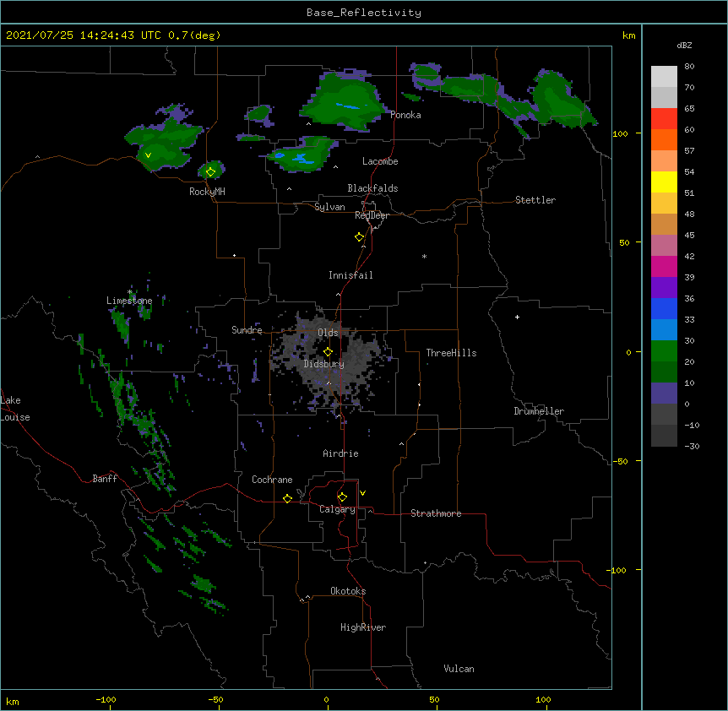The height and width of the screenshot is (711, 728).
Task: Click the km unit label at bottom left
Action: 13,701
